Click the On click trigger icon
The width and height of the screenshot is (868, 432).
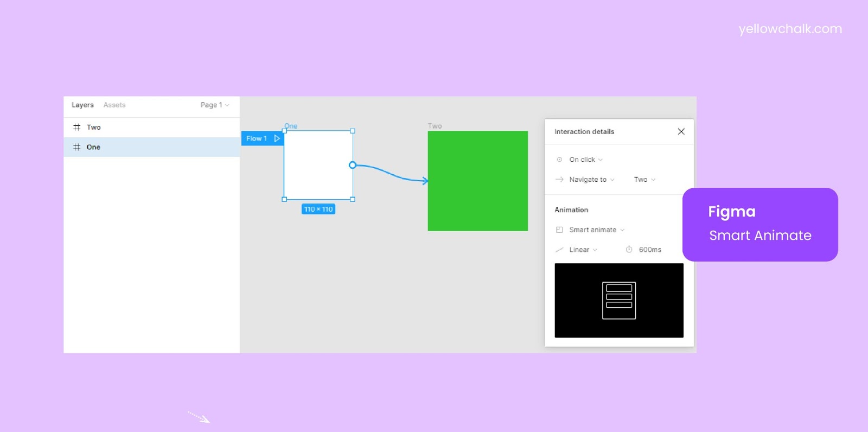coord(559,160)
